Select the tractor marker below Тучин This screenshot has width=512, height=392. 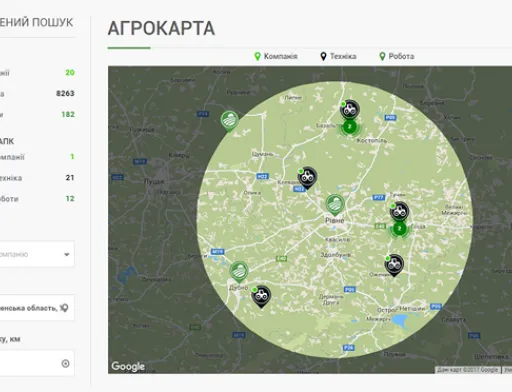399,211
